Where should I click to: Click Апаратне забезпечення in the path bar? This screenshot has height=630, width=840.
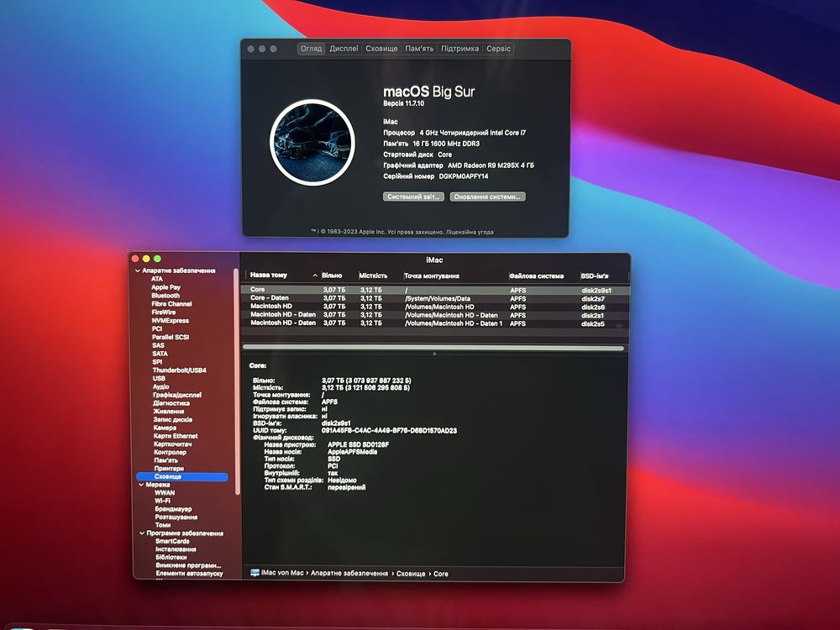(x=349, y=573)
